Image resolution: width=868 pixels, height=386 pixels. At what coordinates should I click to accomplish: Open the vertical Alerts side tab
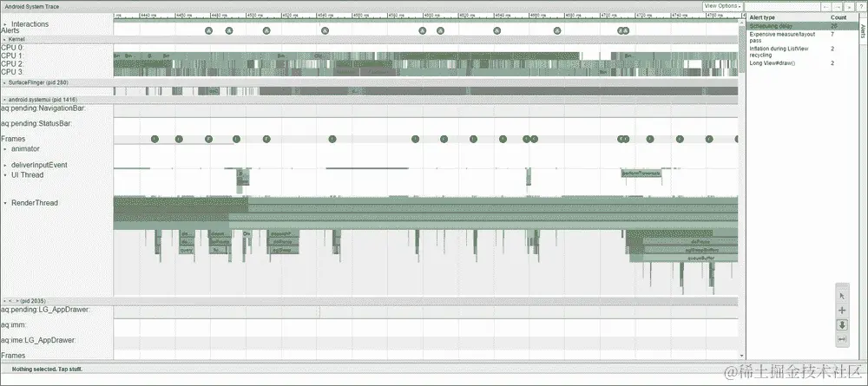pos(863,31)
